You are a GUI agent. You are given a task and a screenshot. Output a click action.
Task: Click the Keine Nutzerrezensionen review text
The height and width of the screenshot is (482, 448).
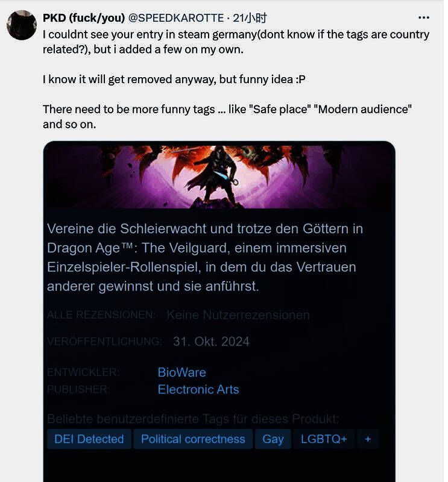(x=238, y=315)
